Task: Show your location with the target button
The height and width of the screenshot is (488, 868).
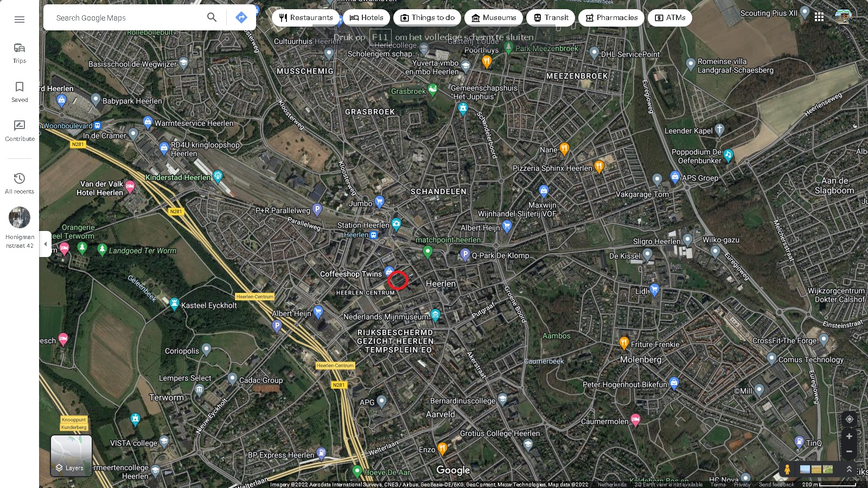Action: [849, 419]
